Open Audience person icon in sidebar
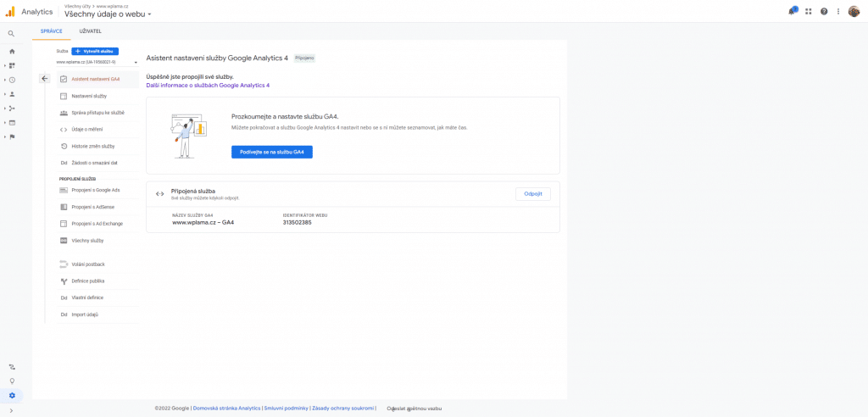868x417 pixels. click(x=12, y=94)
